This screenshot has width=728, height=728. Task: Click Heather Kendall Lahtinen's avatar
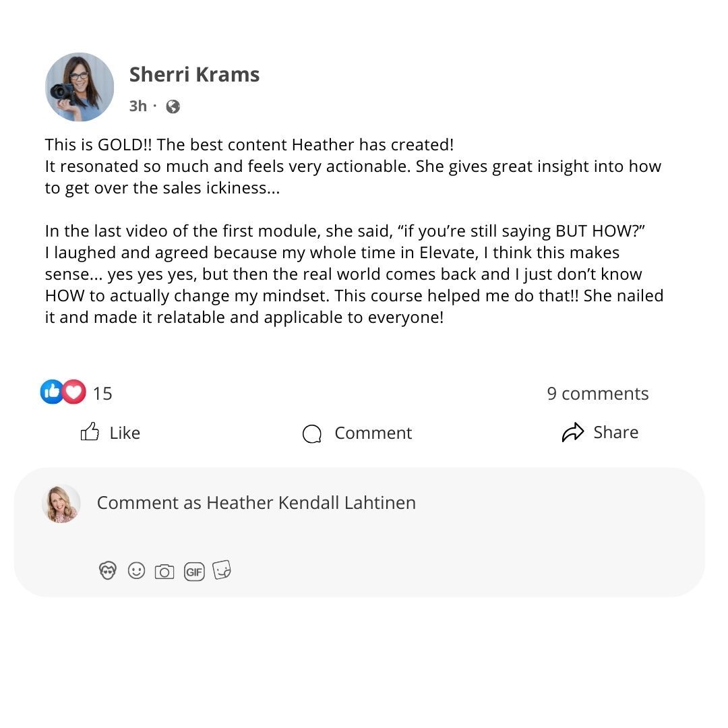click(61, 504)
